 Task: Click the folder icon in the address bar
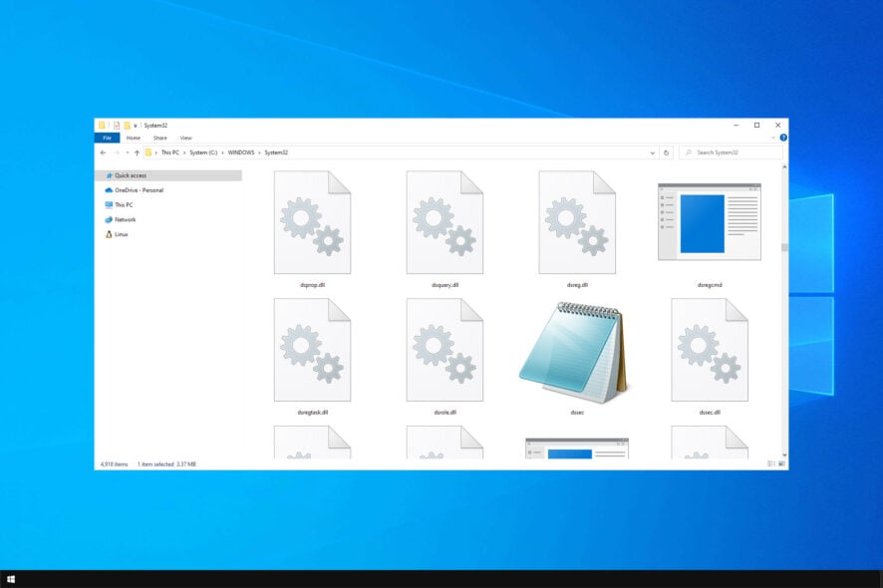pos(147,151)
